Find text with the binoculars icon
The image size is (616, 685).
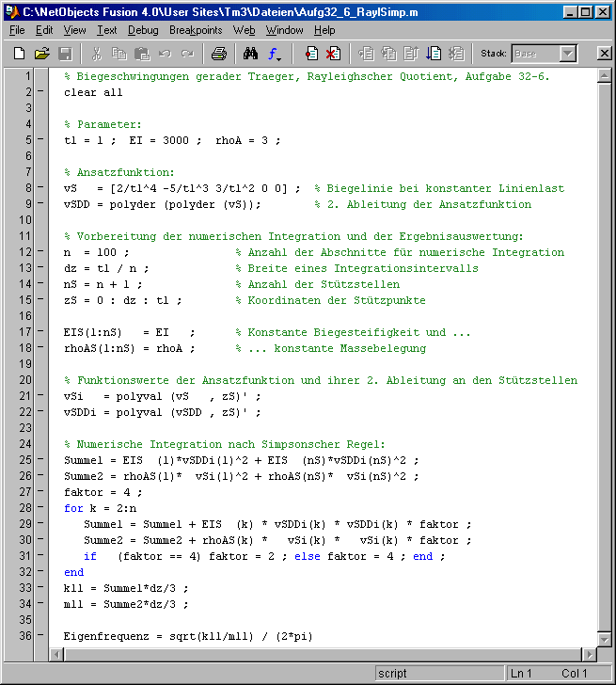click(x=250, y=54)
